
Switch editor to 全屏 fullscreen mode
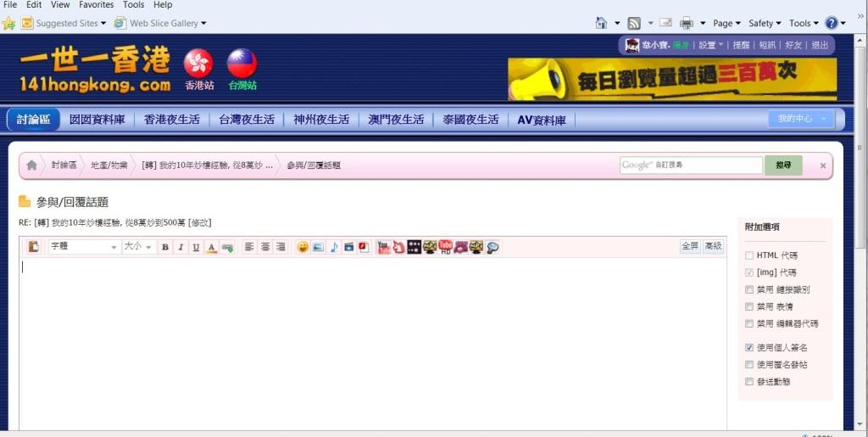(690, 246)
